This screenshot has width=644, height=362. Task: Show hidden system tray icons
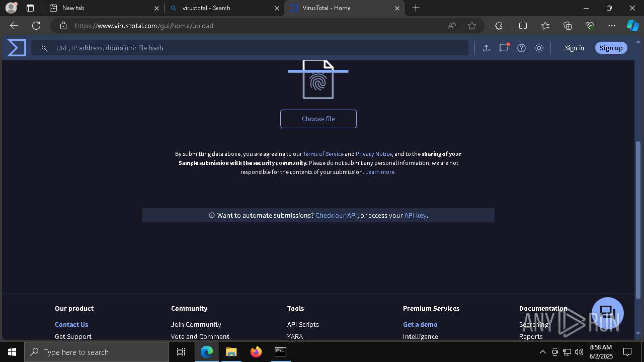pyautogui.click(x=542, y=352)
